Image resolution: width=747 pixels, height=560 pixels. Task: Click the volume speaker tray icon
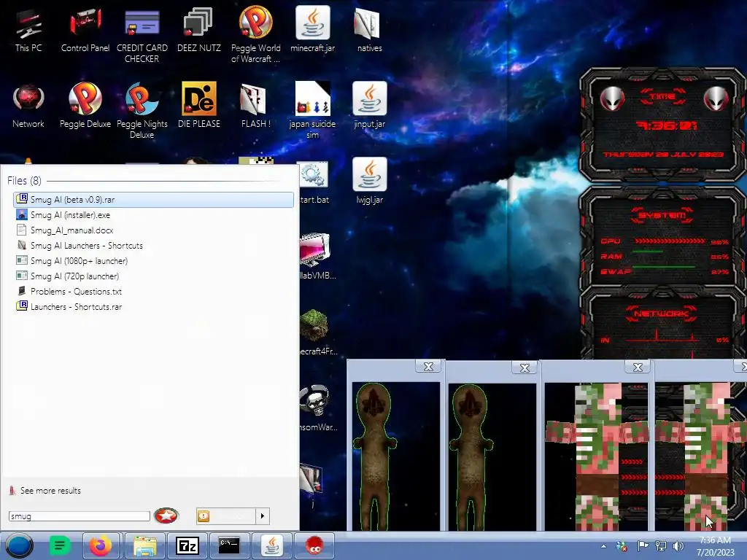click(678, 546)
